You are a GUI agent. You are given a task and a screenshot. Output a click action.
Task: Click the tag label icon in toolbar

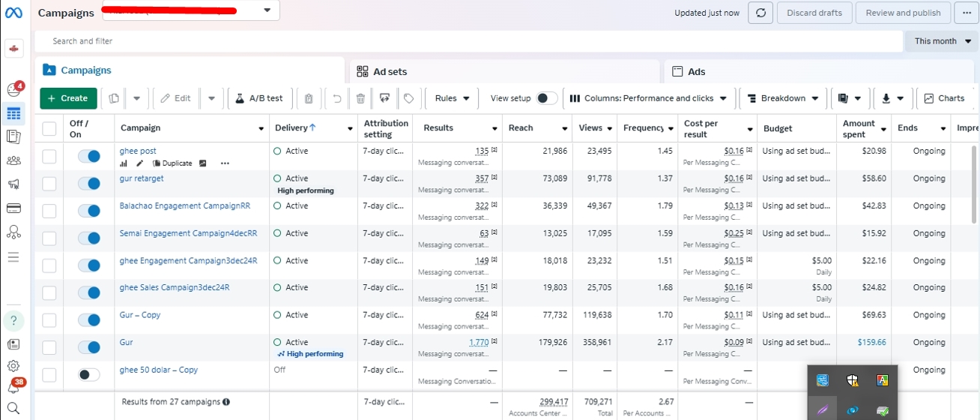tap(408, 98)
